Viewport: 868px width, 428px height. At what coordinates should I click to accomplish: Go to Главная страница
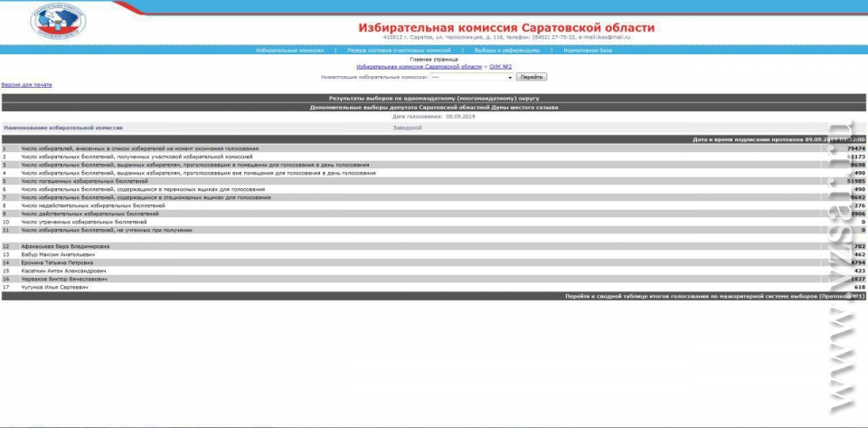tap(434, 59)
